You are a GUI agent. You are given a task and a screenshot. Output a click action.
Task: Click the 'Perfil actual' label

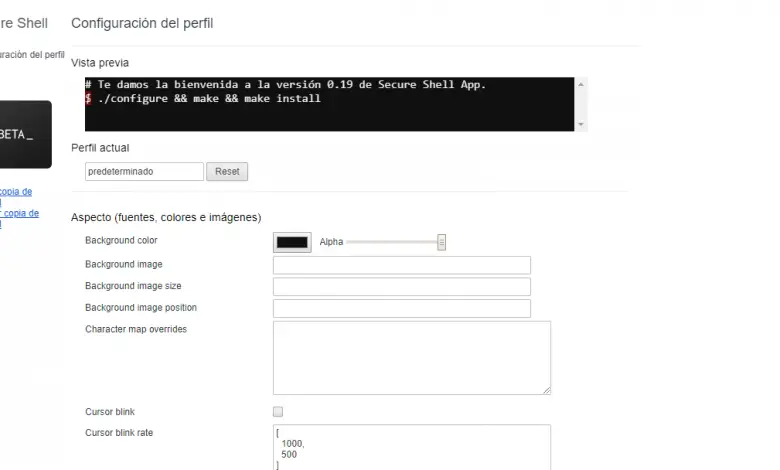(x=100, y=148)
